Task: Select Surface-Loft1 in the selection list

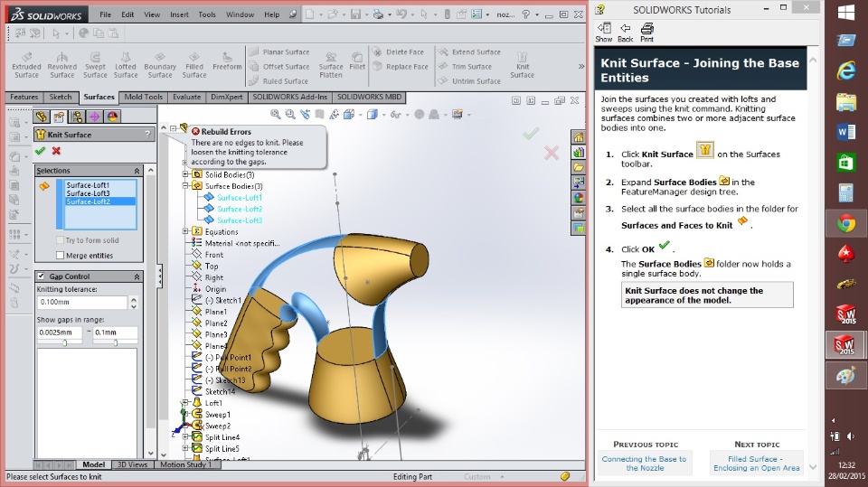Action: 88,185
